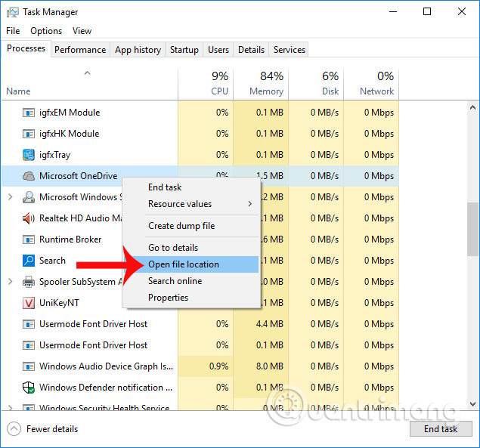480x448 pixels.
Task: Click the Spooler SubSystem printer icon
Action: (x=29, y=282)
